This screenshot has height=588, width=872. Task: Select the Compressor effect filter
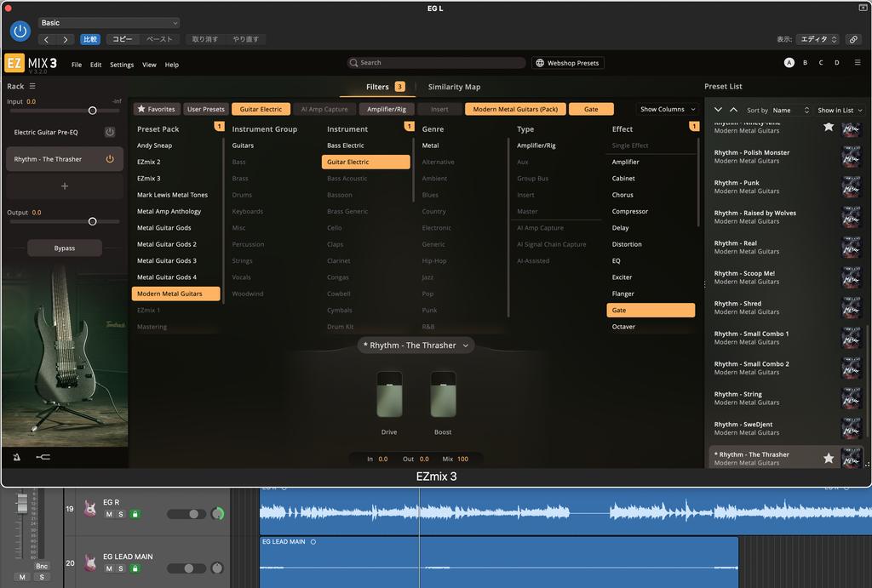[629, 211]
